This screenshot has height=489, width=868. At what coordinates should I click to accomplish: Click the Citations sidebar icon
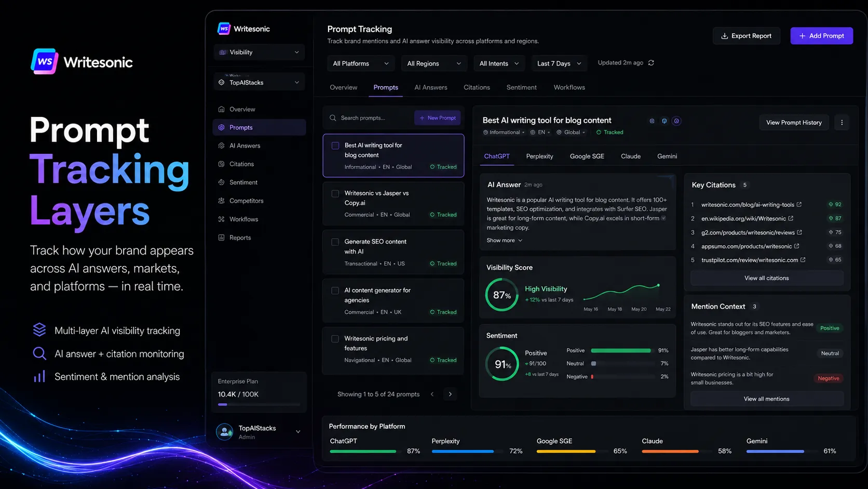tap(222, 164)
